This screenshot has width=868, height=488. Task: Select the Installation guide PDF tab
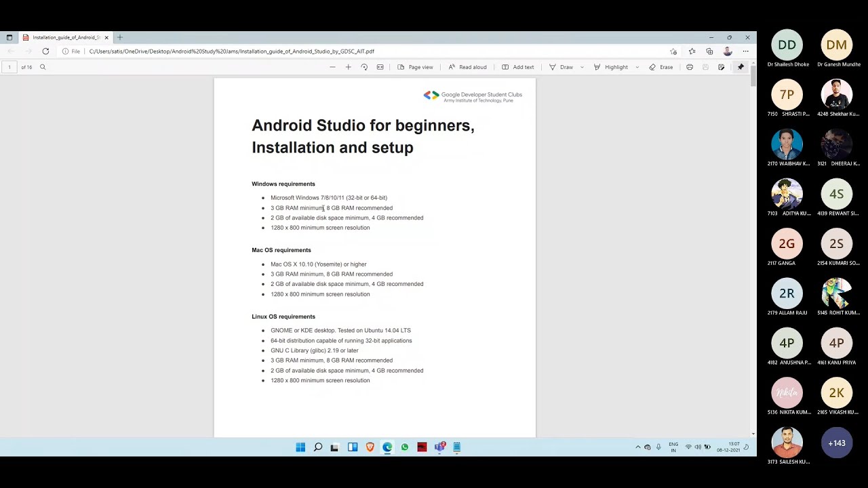pyautogui.click(x=66, y=37)
